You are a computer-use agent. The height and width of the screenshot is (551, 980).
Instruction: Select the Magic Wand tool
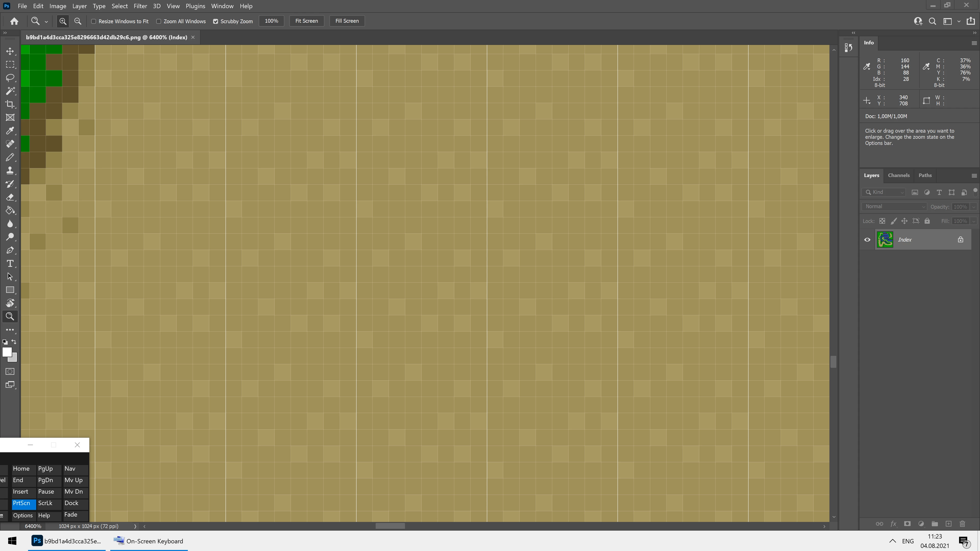(x=10, y=91)
